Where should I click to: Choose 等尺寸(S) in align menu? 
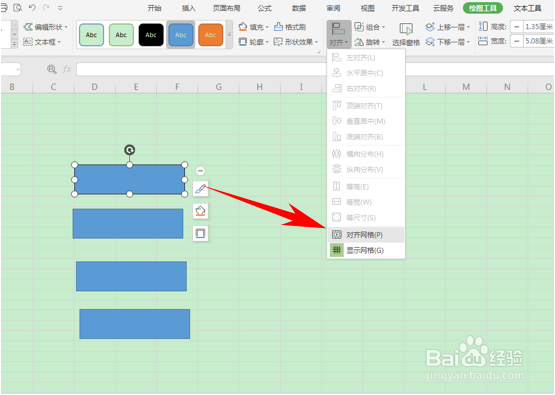(x=366, y=218)
